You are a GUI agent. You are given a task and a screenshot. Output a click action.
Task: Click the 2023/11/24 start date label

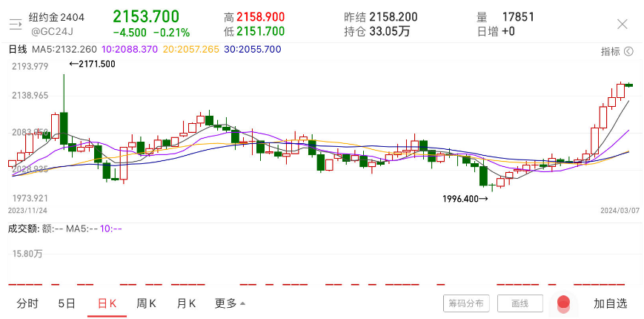pos(27,210)
